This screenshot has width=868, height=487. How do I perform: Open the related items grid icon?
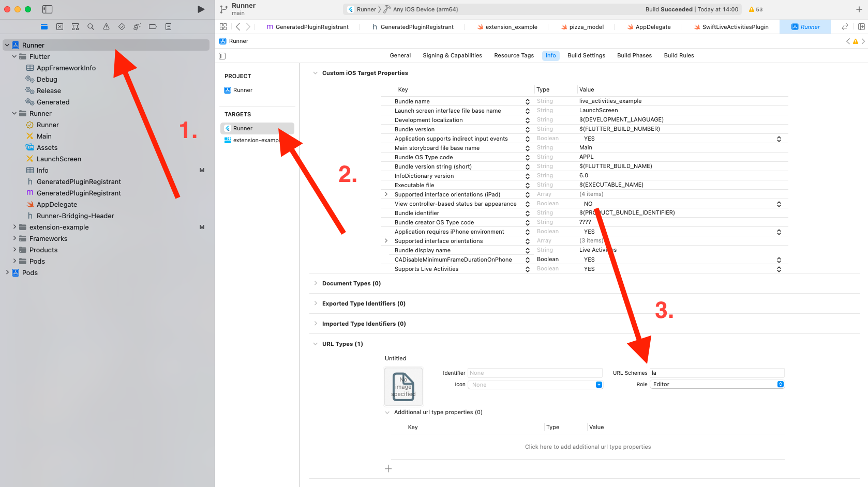(223, 27)
